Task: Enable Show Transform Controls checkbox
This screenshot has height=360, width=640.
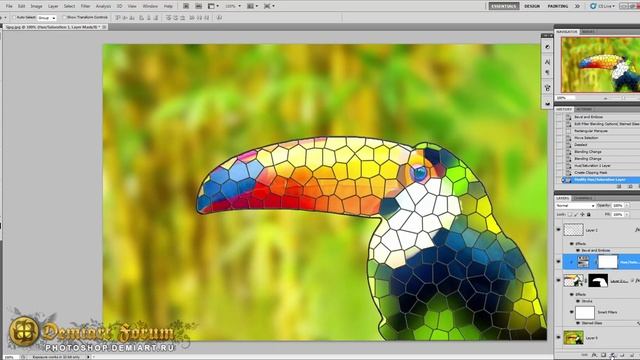Action: (64, 18)
